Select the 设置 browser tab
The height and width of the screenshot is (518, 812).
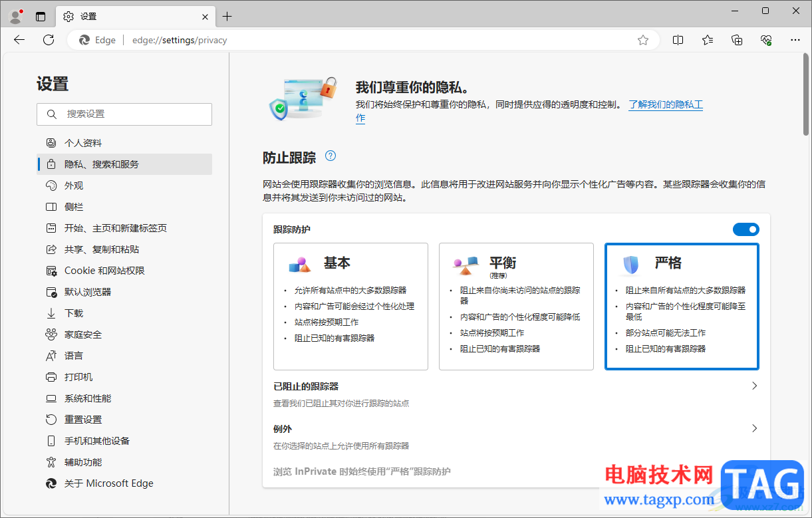point(136,17)
